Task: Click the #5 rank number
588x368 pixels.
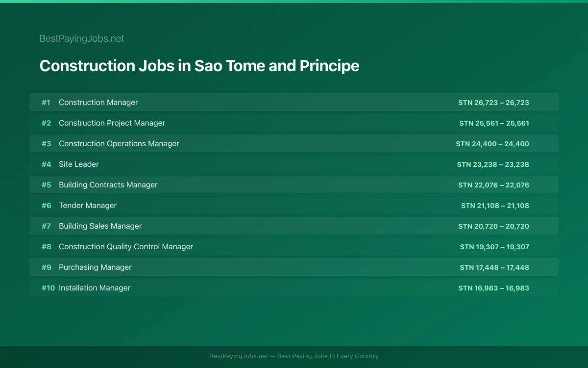Action: tap(46, 184)
